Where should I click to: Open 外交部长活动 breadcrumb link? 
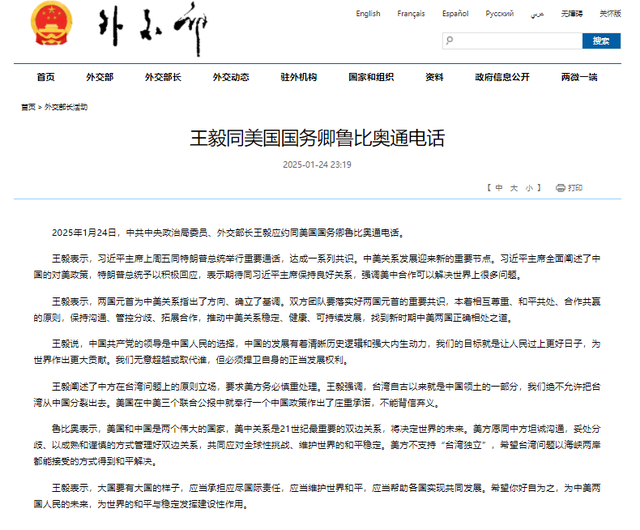click(x=66, y=107)
